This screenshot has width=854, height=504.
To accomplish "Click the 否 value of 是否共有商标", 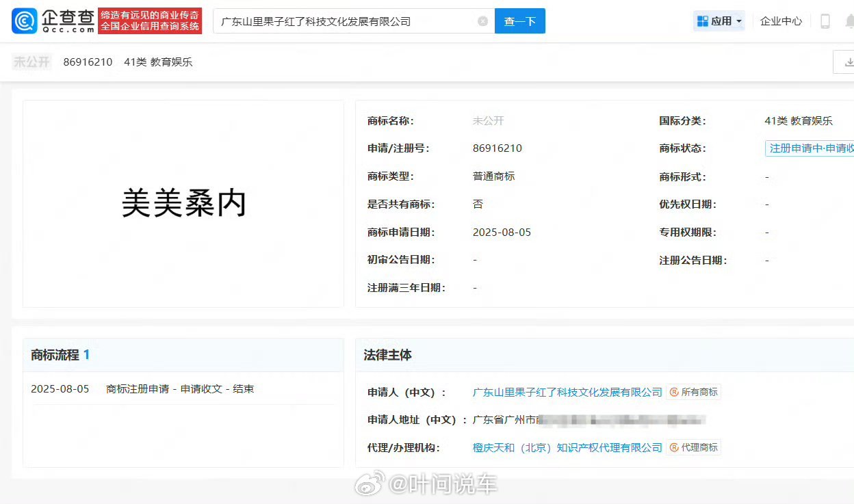I will pos(478,204).
